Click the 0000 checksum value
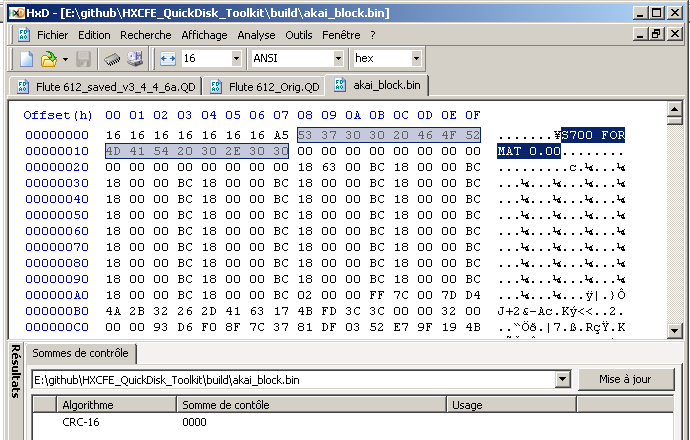The height and width of the screenshot is (440, 690). click(x=195, y=422)
